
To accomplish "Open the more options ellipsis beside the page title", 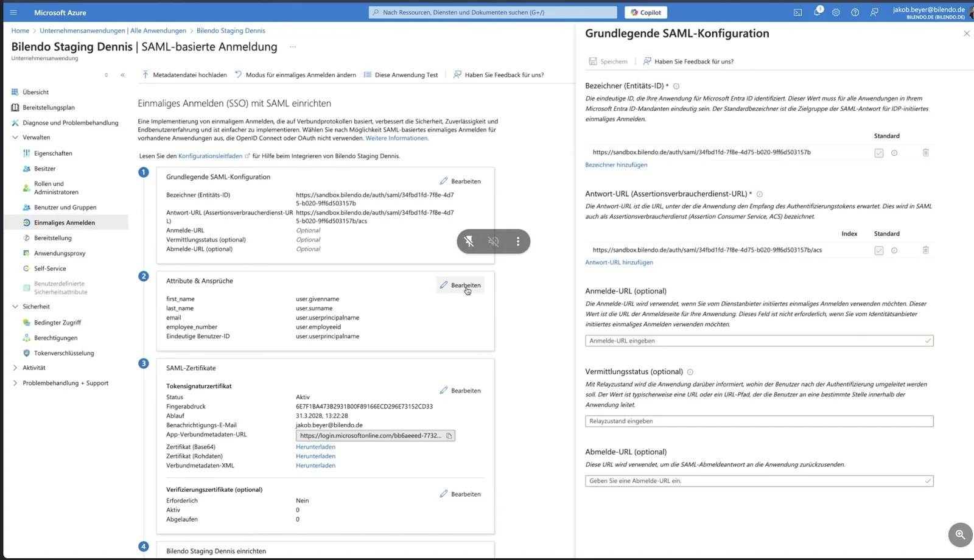I will coord(293,47).
